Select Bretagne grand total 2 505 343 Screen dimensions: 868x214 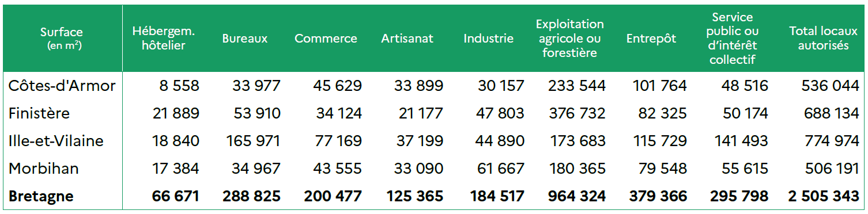click(824, 196)
